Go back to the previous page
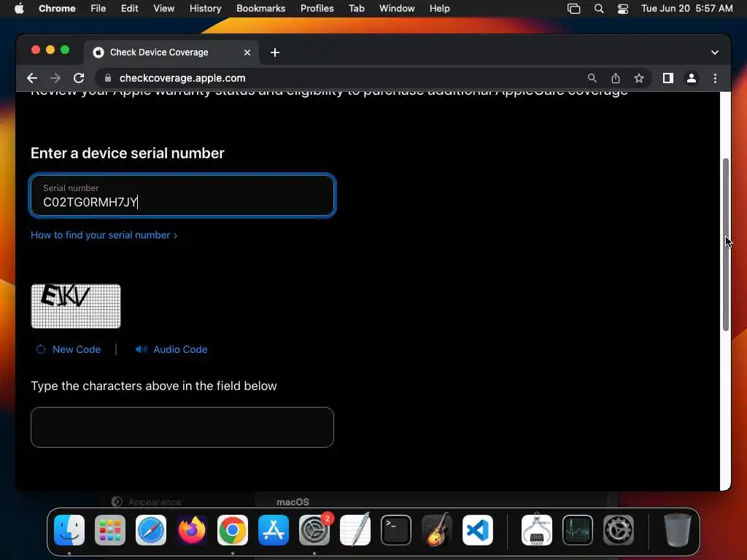The width and height of the screenshot is (747, 560). point(32,78)
